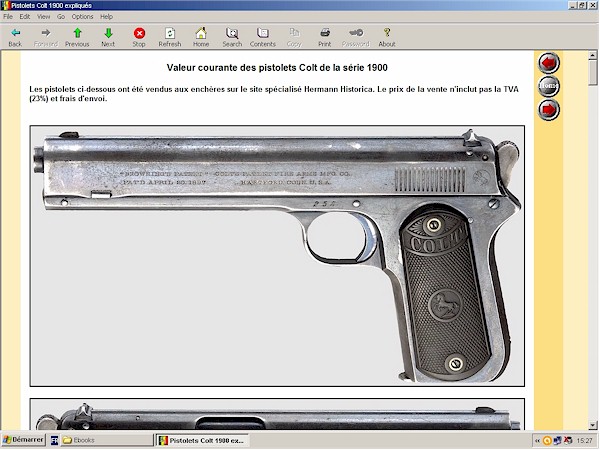Click the Back toolbar button
The height and width of the screenshot is (450, 600).
point(15,37)
